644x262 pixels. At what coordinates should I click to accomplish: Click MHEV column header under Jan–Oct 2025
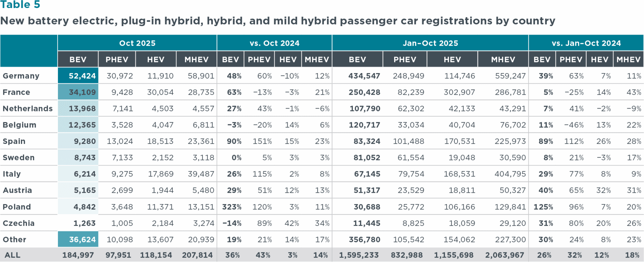coord(503,60)
